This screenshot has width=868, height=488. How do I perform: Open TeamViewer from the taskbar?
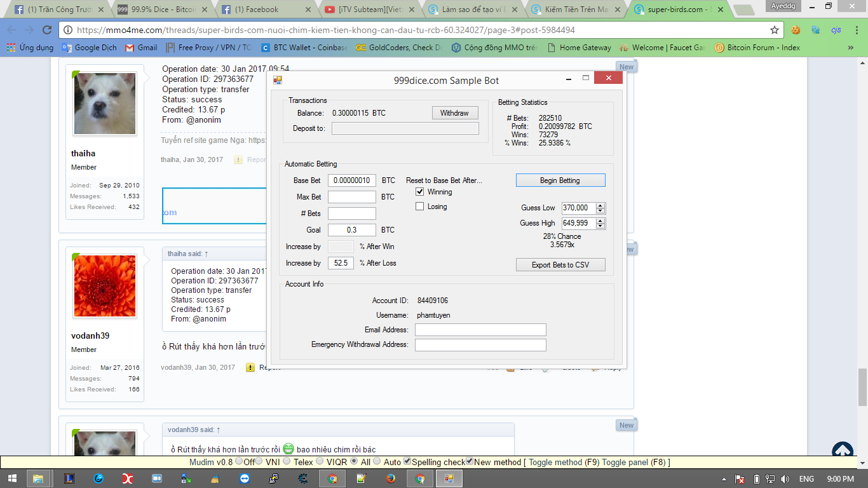[245, 478]
